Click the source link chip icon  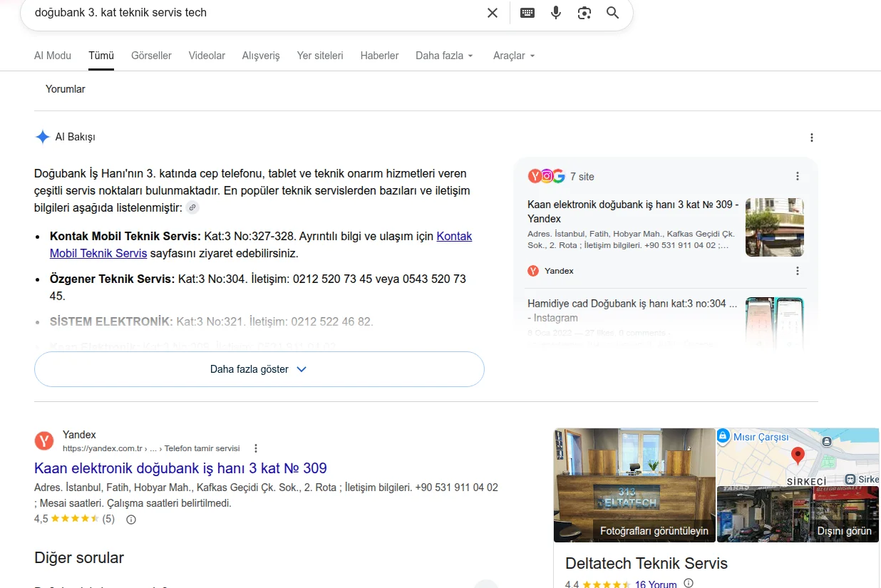[192, 207]
